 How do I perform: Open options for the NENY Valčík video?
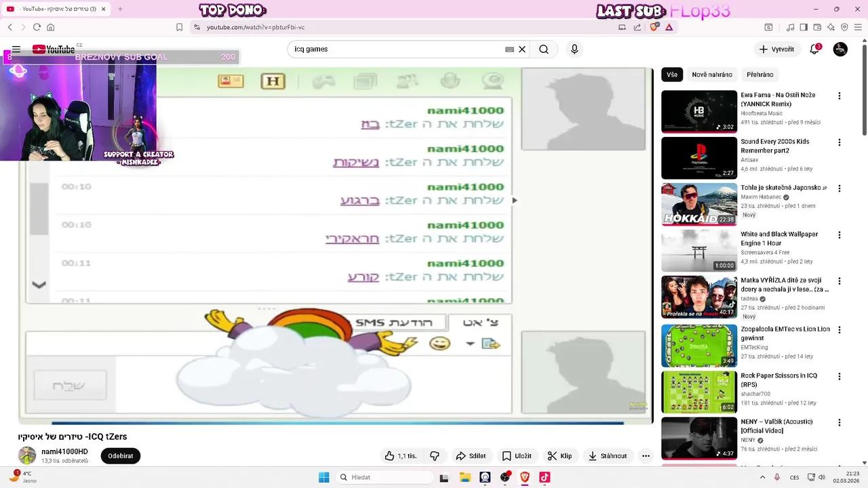[x=840, y=422]
